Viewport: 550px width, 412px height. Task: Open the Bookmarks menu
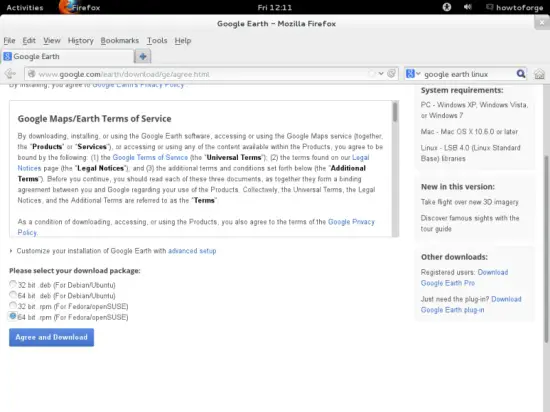(x=120, y=41)
